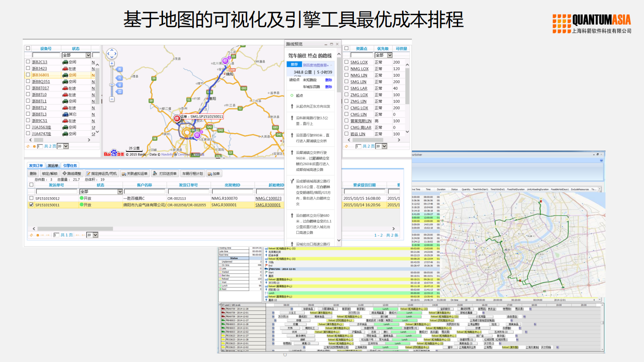The image size is (644, 362).
Task: Click 加单 add order toolbar button
Action: [x=214, y=174]
